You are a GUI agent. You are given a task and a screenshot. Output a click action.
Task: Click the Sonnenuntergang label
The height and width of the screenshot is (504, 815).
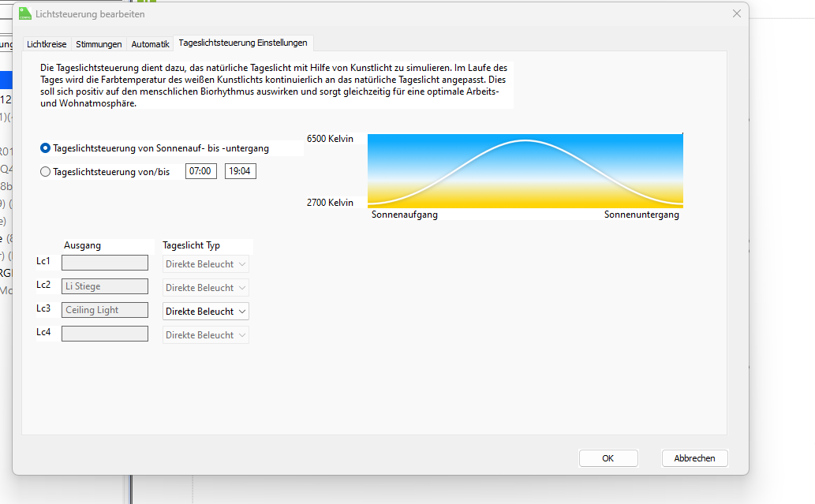click(x=641, y=215)
